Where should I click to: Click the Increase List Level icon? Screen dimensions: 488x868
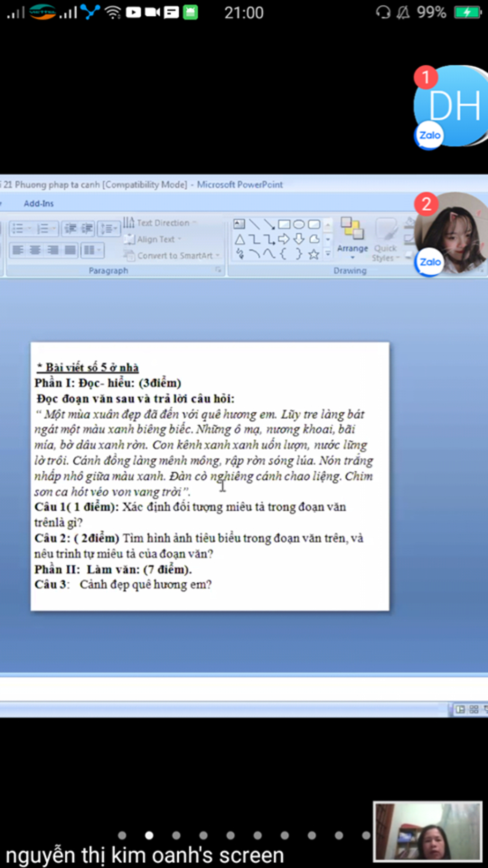pos(87,228)
